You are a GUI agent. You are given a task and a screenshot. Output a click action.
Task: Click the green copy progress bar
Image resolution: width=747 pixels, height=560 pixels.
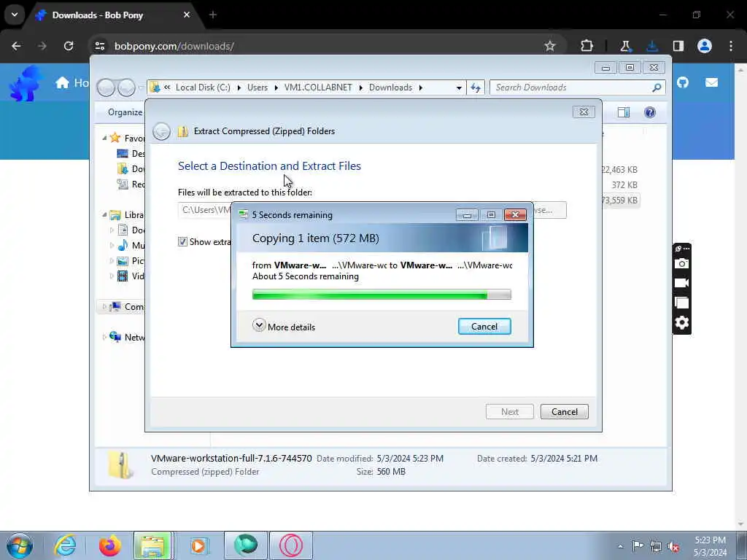pyautogui.click(x=381, y=295)
